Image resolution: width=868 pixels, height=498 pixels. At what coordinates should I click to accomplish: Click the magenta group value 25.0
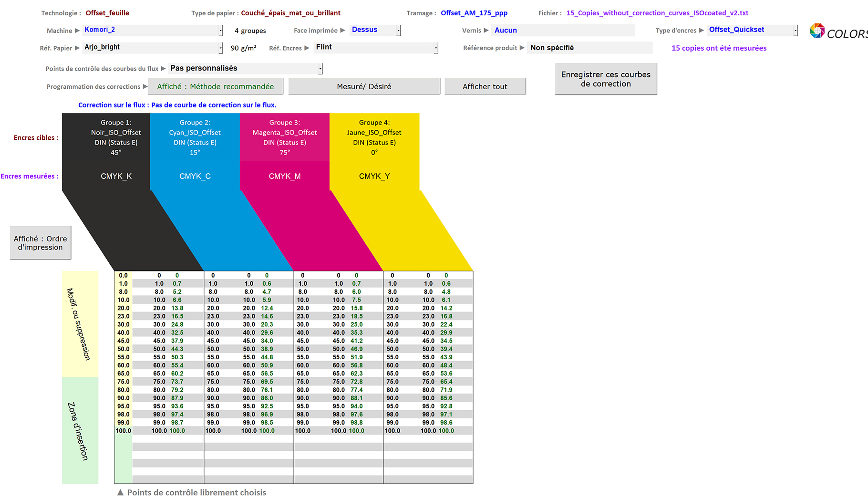[x=357, y=324]
